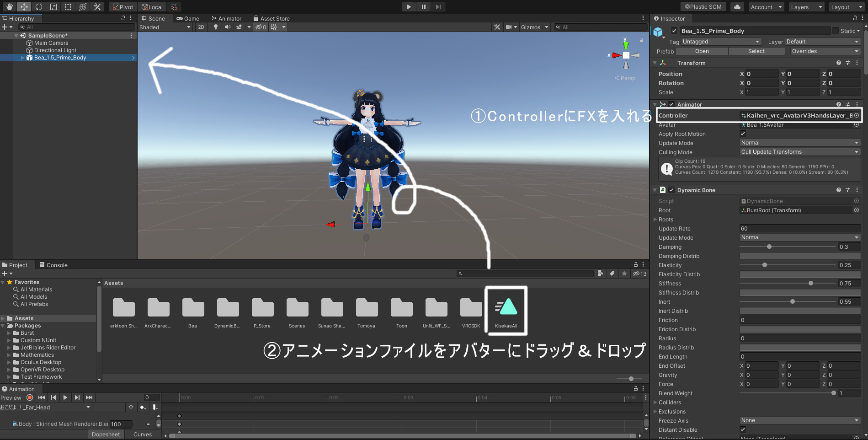Click the prefab Open button
Image resolution: width=868 pixels, height=440 pixels.
[x=702, y=51]
